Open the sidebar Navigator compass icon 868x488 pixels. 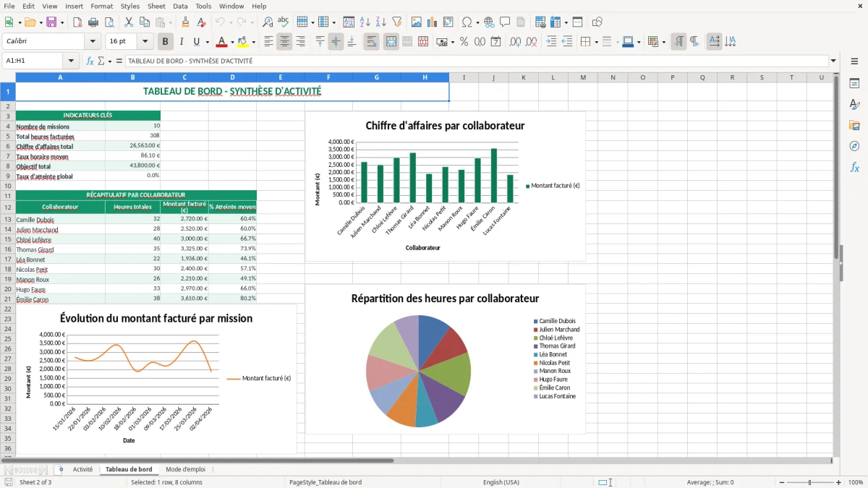coord(854,146)
